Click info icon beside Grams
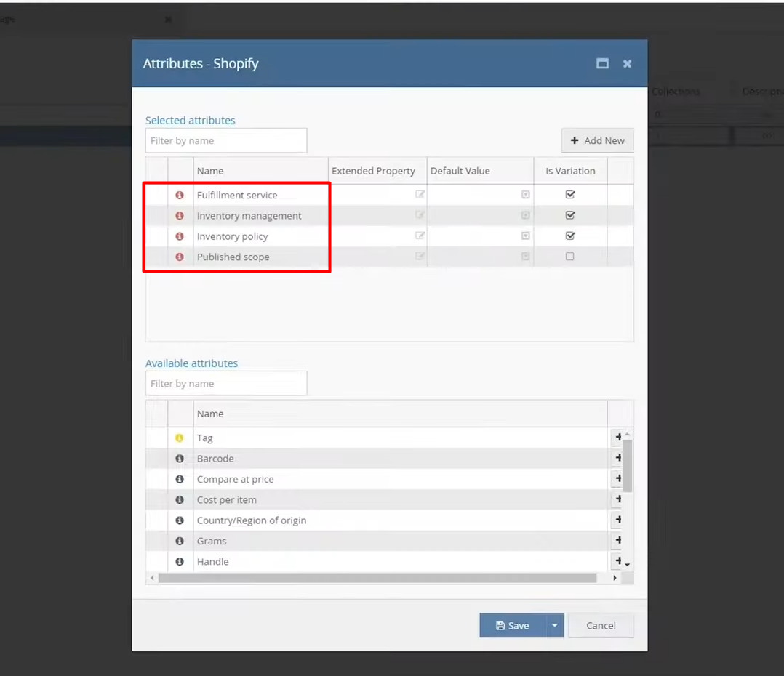 pos(180,541)
